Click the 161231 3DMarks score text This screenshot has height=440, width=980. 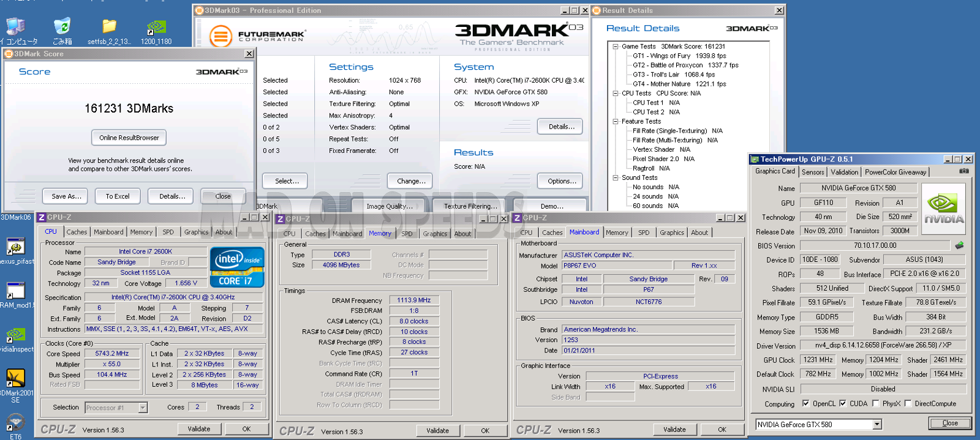tap(129, 108)
